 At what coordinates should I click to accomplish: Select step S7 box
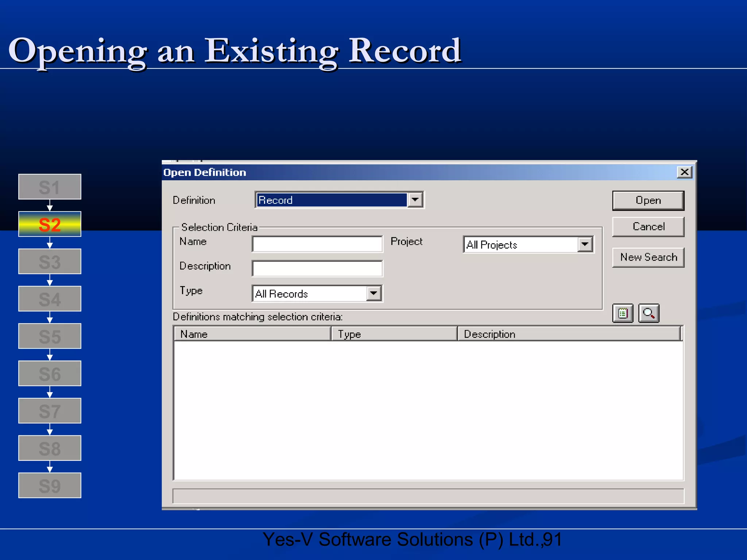click(x=50, y=411)
